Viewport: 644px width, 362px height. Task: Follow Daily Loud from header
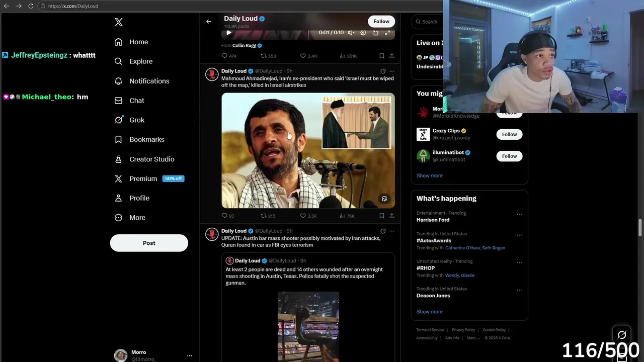point(381,21)
